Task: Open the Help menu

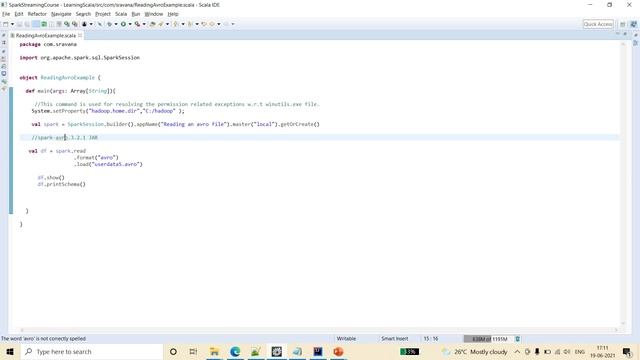Action: pos(173,14)
